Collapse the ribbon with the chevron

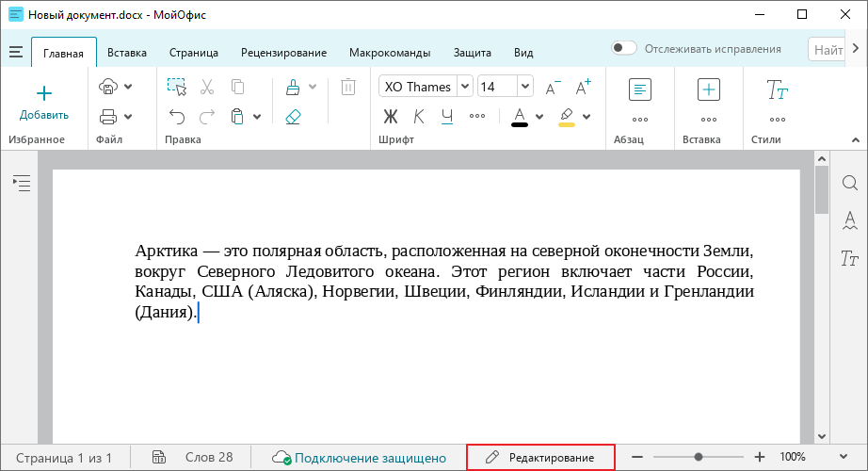click(x=856, y=140)
